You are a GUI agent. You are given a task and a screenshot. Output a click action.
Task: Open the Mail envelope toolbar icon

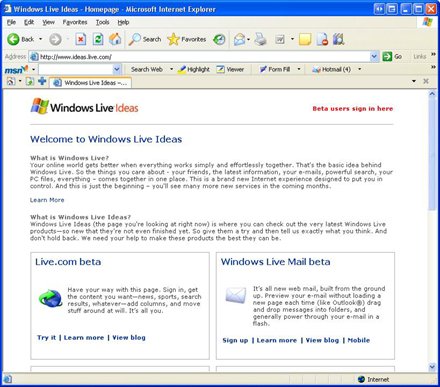[x=239, y=39]
